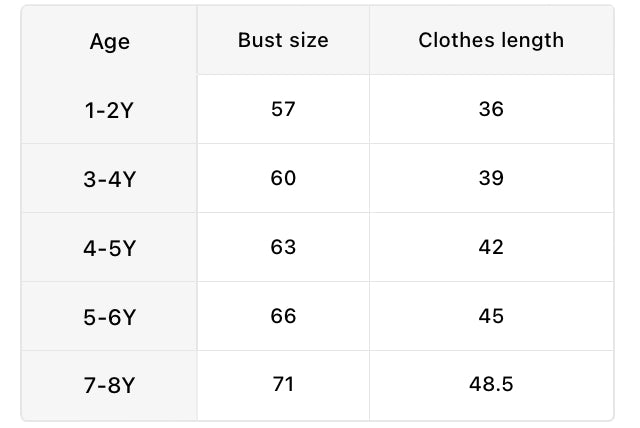Click the Bust size column header

tap(283, 41)
